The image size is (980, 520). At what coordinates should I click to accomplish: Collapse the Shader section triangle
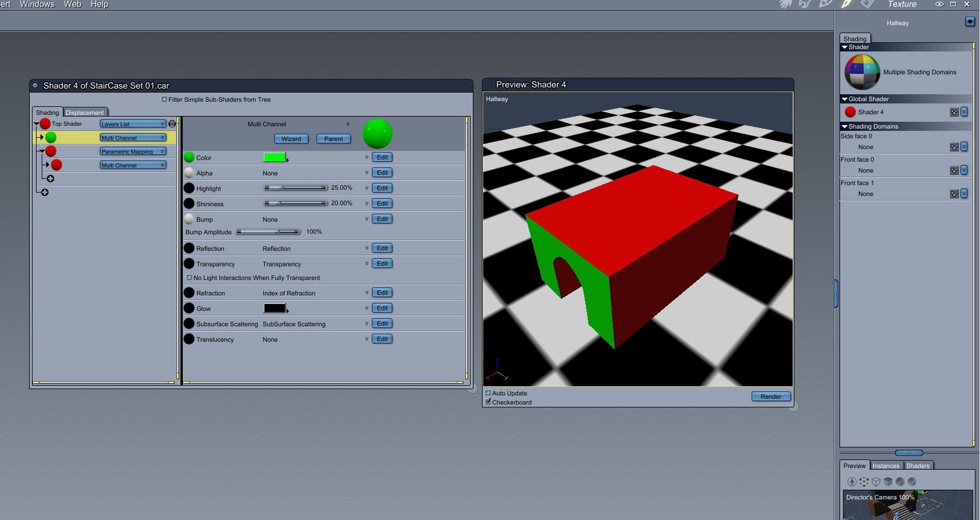pyautogui.click(x=845, y=47)
